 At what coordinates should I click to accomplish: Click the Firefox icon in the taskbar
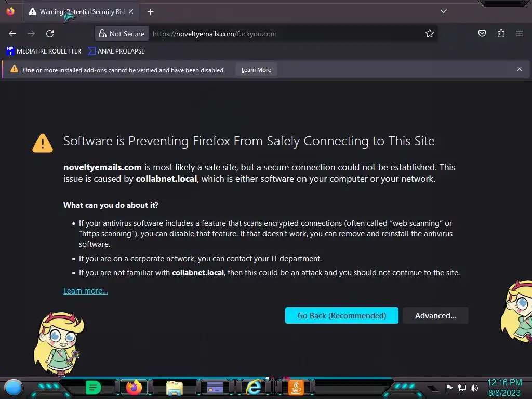(134, 388)
